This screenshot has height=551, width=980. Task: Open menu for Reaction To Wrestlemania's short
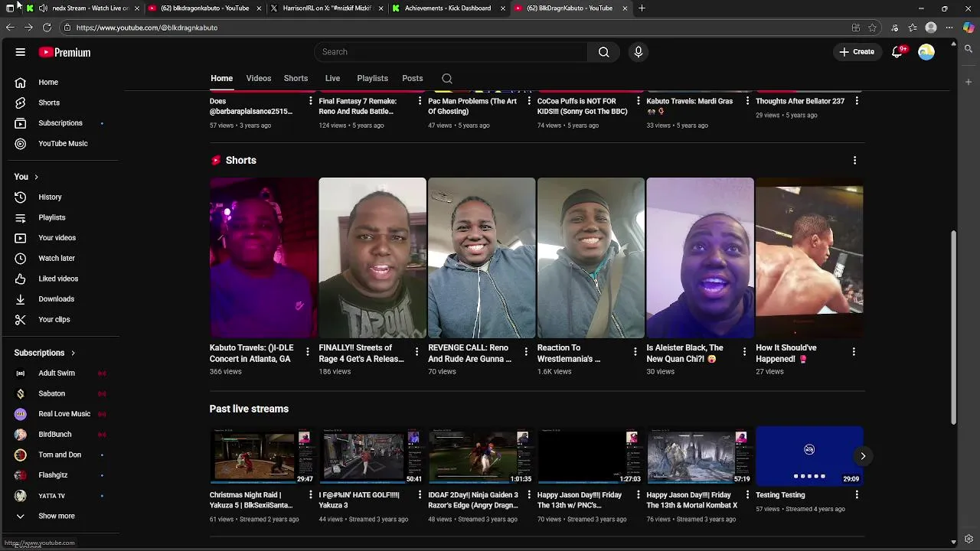pyautogui.click(x=635, y=351)
